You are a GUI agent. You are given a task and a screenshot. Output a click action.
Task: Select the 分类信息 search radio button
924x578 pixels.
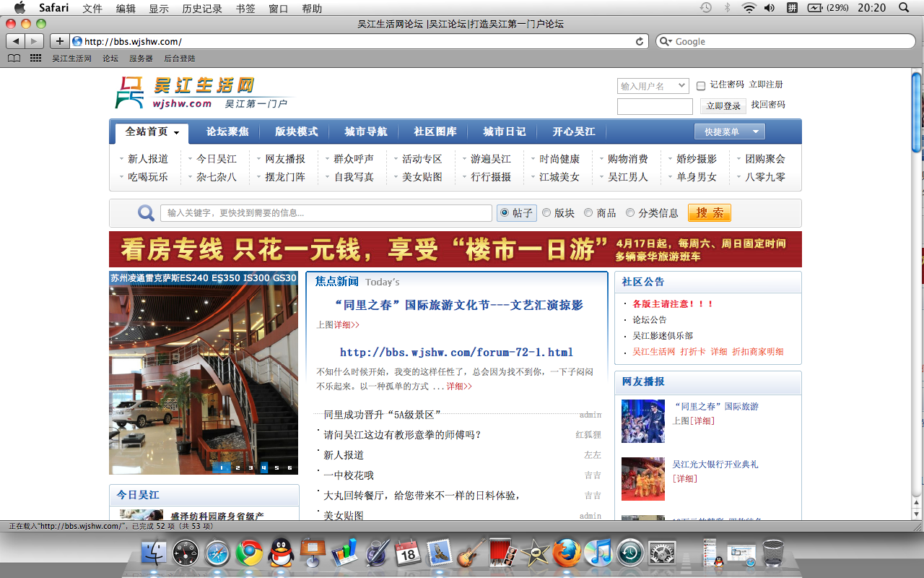click(x=630, y=213)
